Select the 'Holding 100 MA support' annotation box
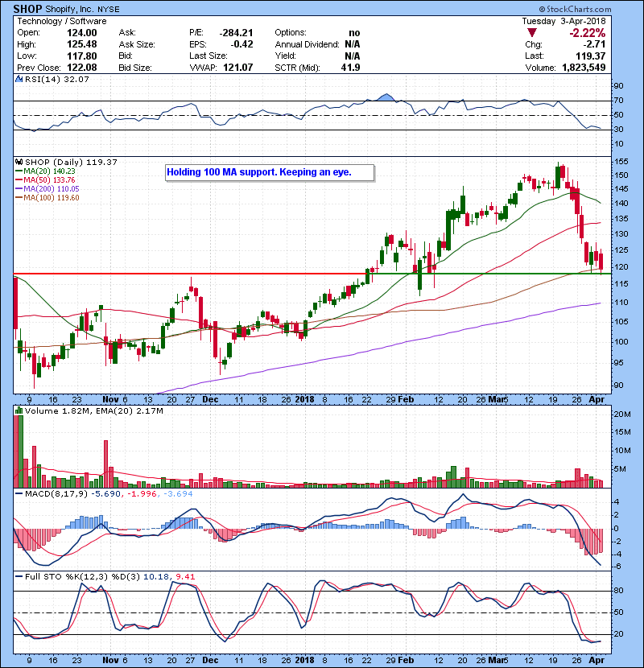This screenshot has width=644, height=668. click(x=270, y=172)
